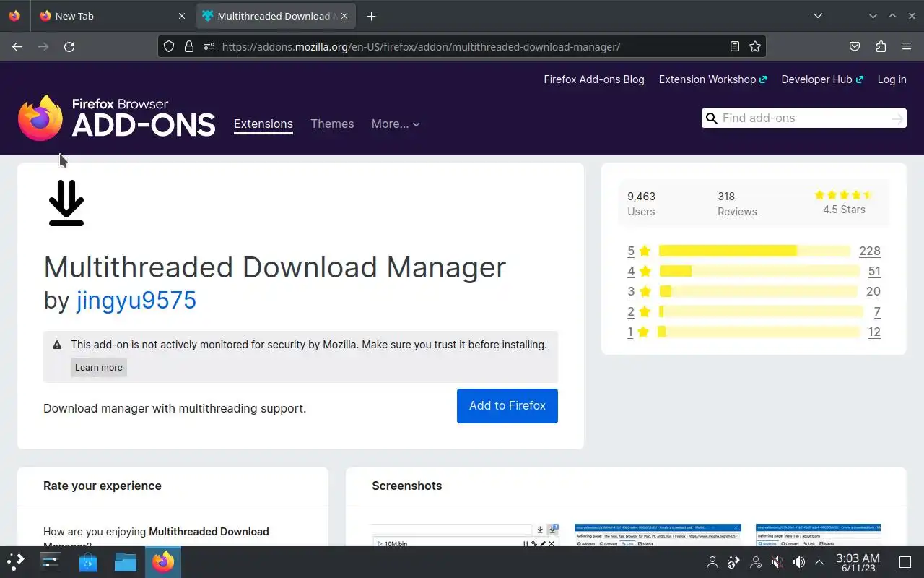Open the Firefox application hamburger menu

907,47
